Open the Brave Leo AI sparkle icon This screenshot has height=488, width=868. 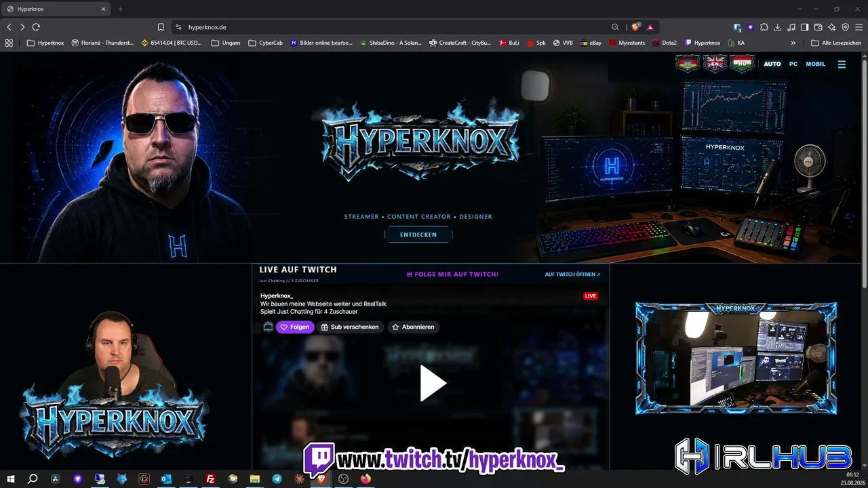point(831,27)
